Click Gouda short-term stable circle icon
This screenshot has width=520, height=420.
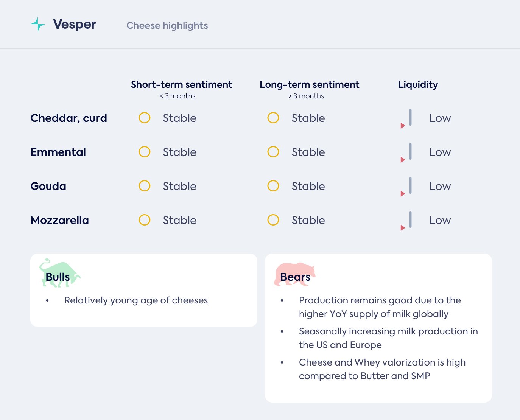145,186
